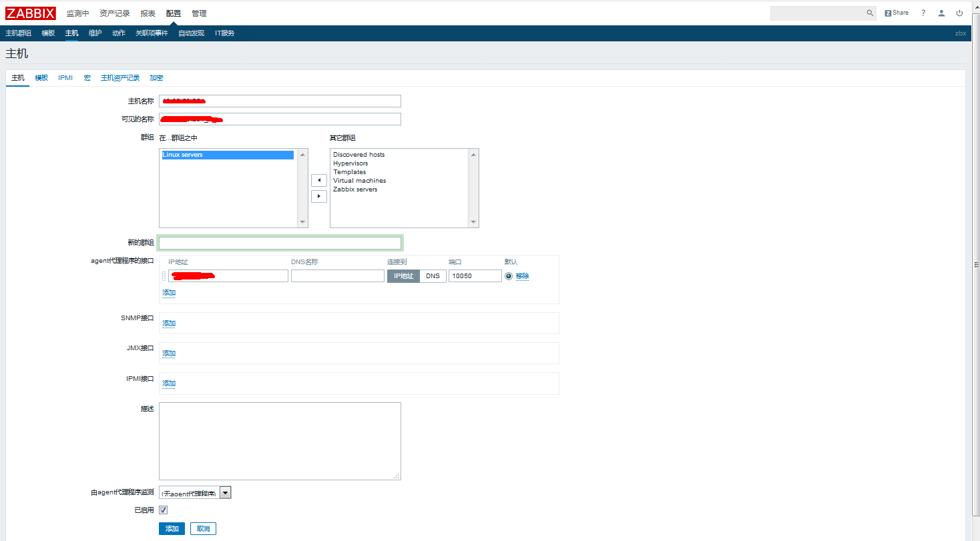Go to 关联项事件 submenu item
The height and width of the screenshot is (541, 980).
pos(152,33)
